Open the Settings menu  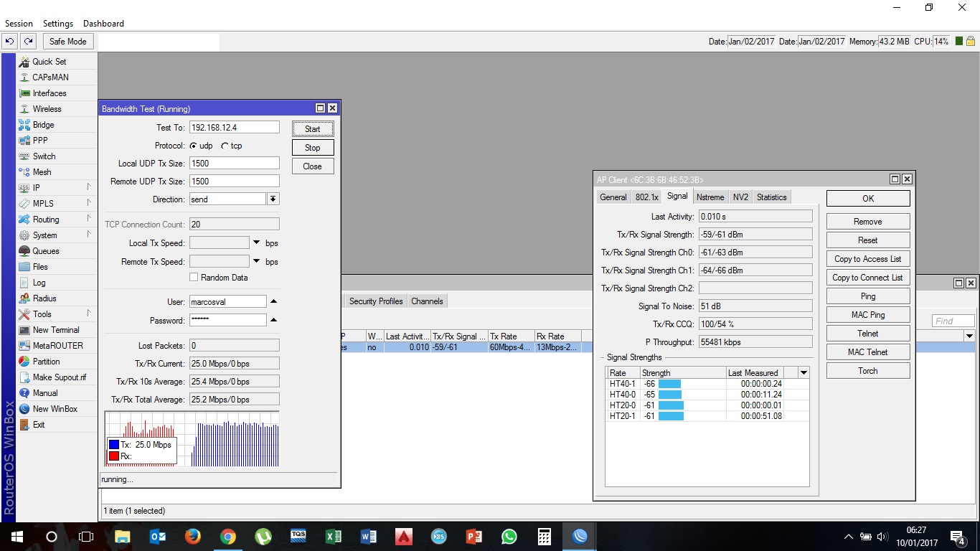point(57,24)
